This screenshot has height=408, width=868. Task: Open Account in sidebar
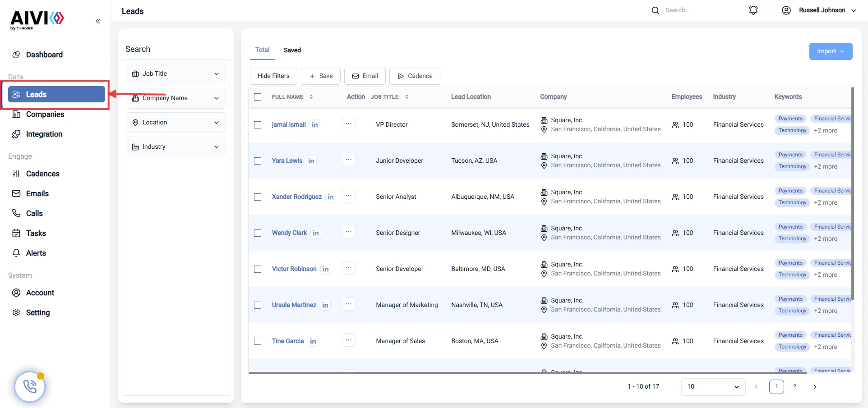40,293
